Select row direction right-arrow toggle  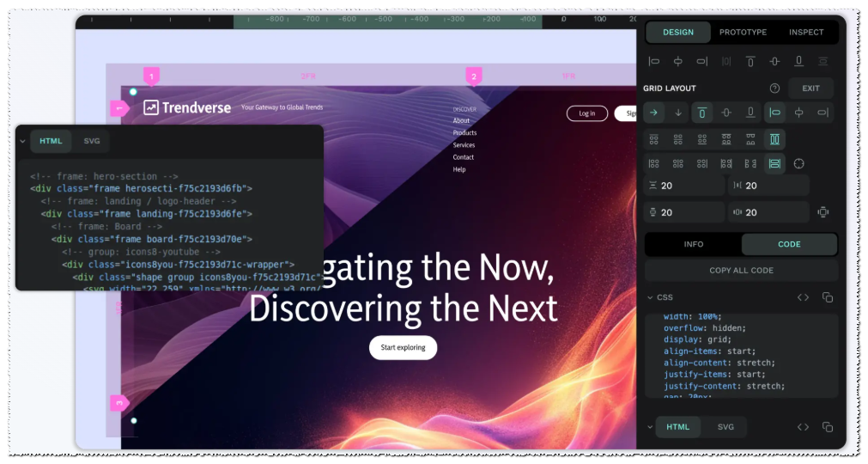click(x=653, y=113)
